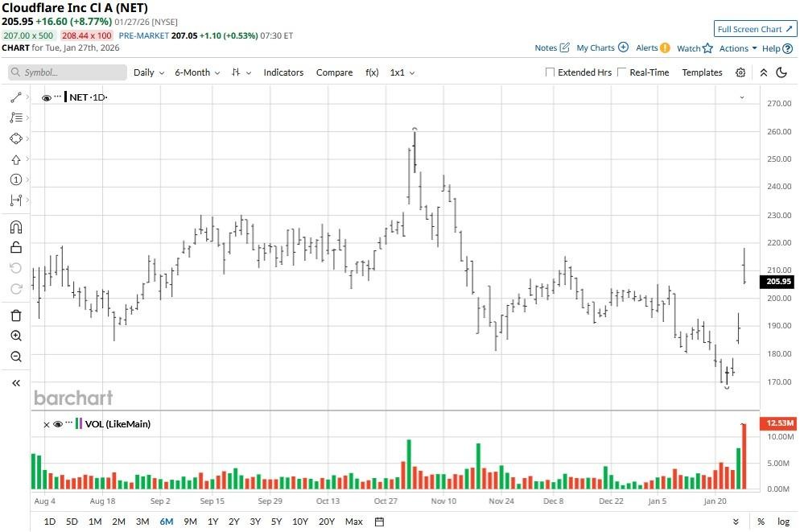Toggle log scale button
Viewport: 800px width, 532px height.
[783, 522]
